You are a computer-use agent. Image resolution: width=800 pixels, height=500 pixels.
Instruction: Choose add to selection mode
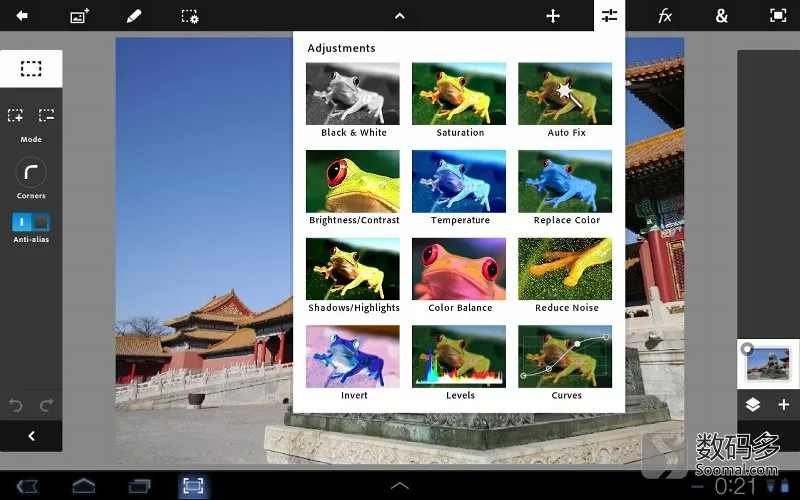tap(15, 115)
